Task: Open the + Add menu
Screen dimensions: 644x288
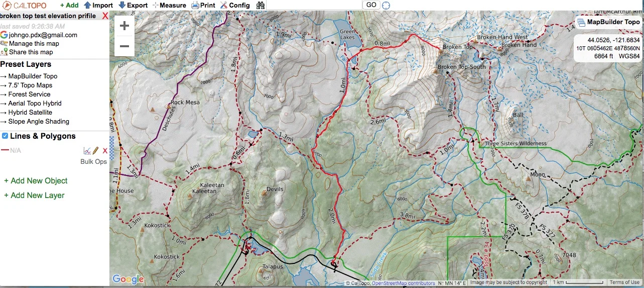Action: [69, 5]
